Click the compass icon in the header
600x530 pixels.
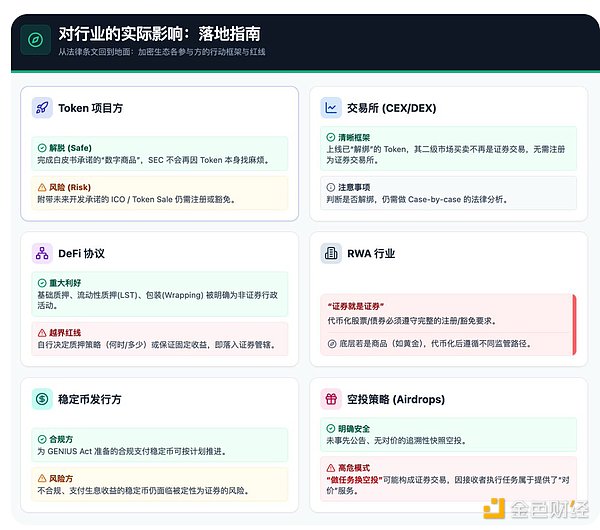36,39
